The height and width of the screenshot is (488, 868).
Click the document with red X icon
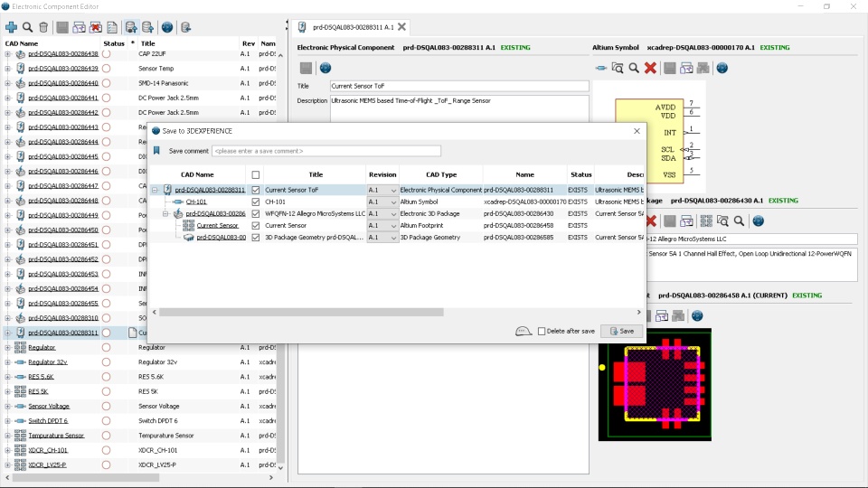[96, 27]
